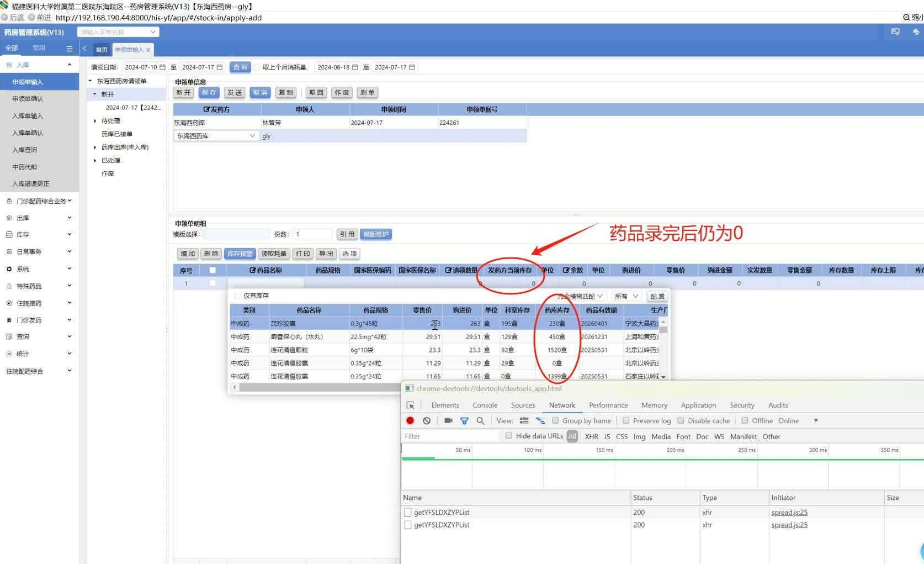Viewport: 924px width, 564px height.
Task: Toggle the select-all checkbox in detail table header
Action: 213,270
